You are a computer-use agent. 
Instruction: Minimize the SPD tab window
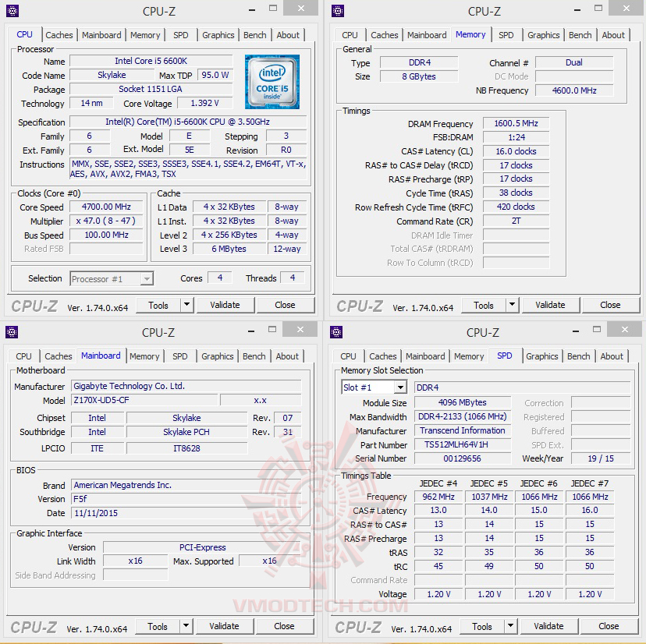coord(576,331)
